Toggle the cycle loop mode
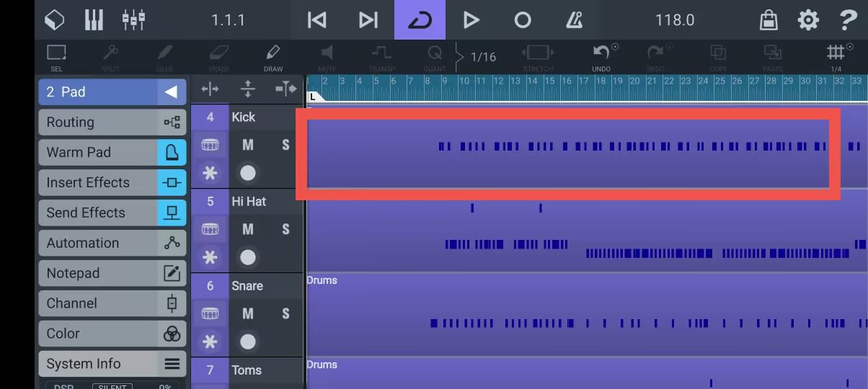Image resolution: width=868 pixels, height=389 pixels. 420,20
